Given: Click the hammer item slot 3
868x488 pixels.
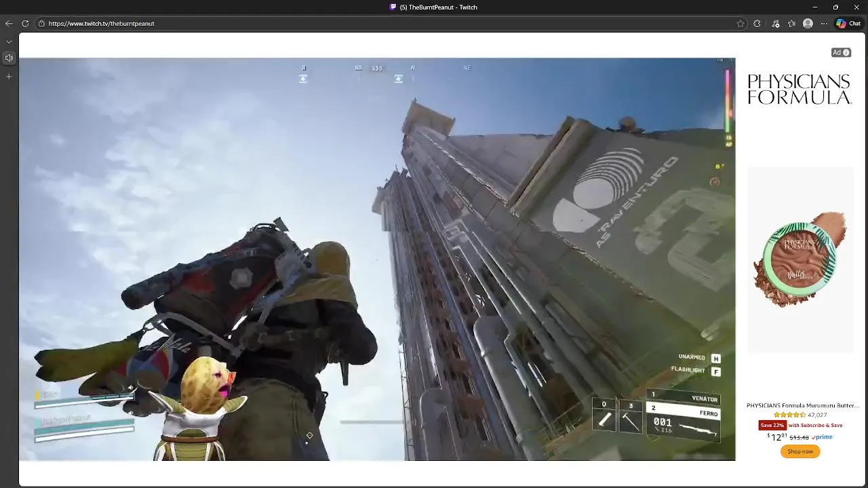Looking at the screenshot, I should (631, 416).
